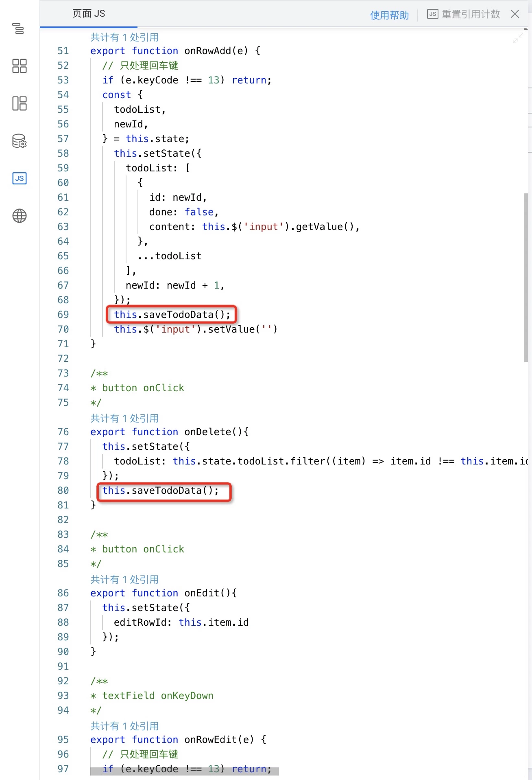Click line number 72 in the gutter
The height and width of the screenshot is (780, 532).
(63, 359)
